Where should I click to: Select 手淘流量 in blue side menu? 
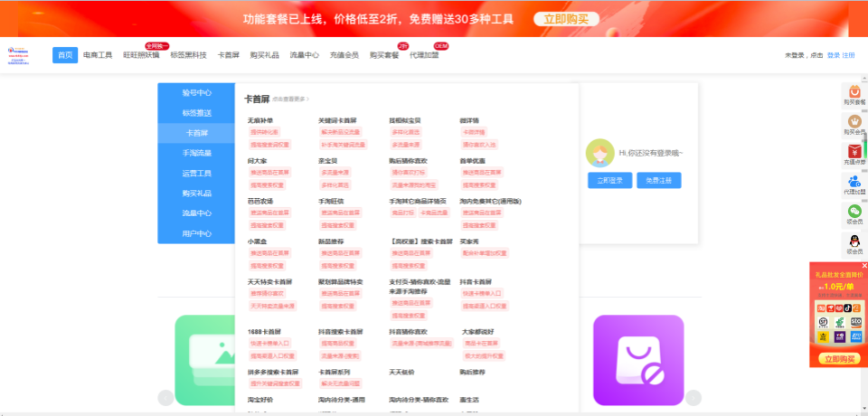(x=196, y=153)
